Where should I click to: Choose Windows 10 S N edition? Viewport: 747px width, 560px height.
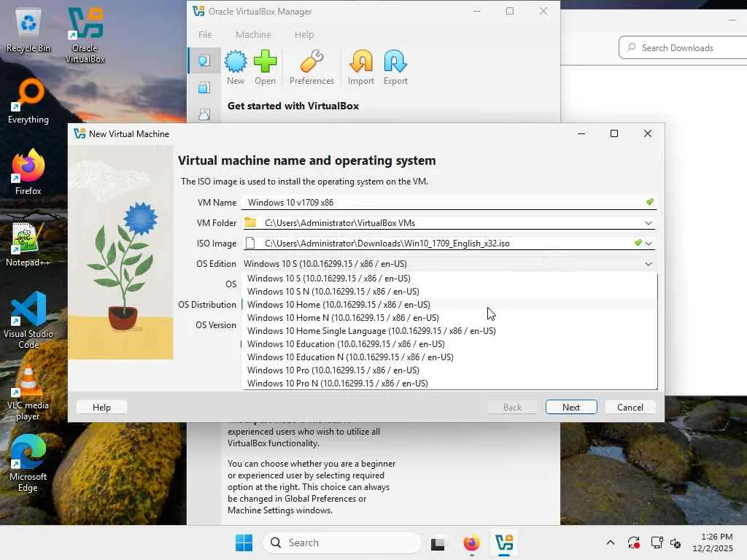click(x=449, y=292)
